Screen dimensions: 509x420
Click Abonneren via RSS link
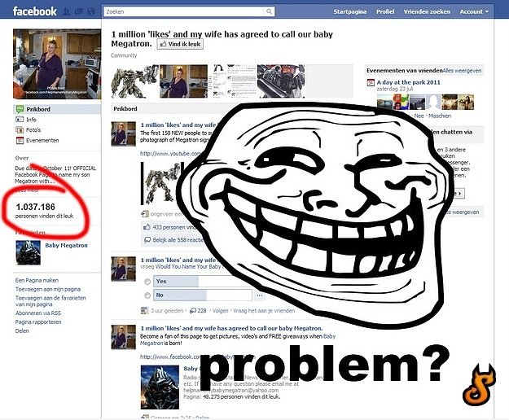tap(38, 313)
